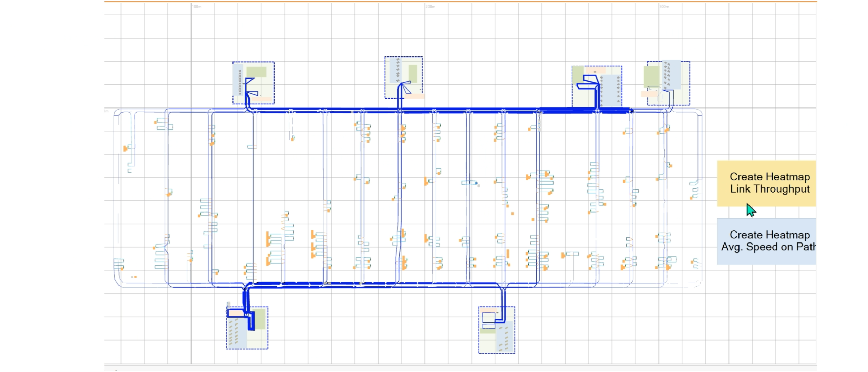868x372 pixels.
Task: Click Create Heatmap Avg. Speed on Path
Action: click(x=766, y=241)
